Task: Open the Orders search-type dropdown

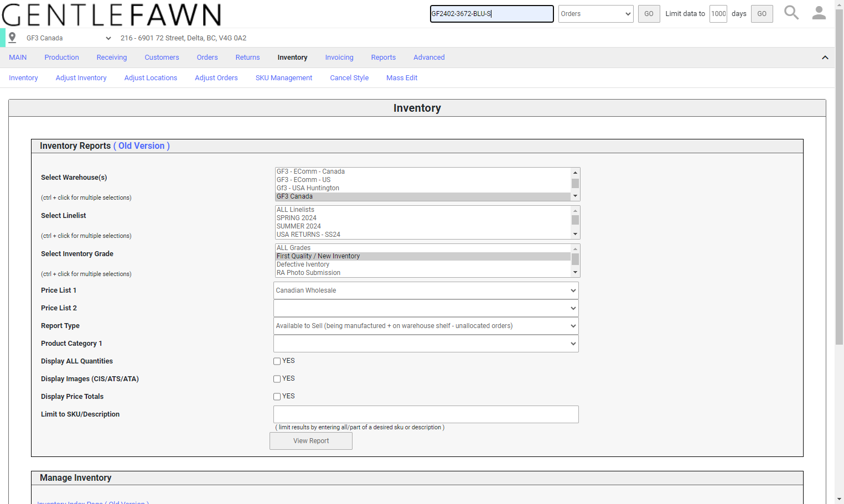Action: [x=596, y=14]
